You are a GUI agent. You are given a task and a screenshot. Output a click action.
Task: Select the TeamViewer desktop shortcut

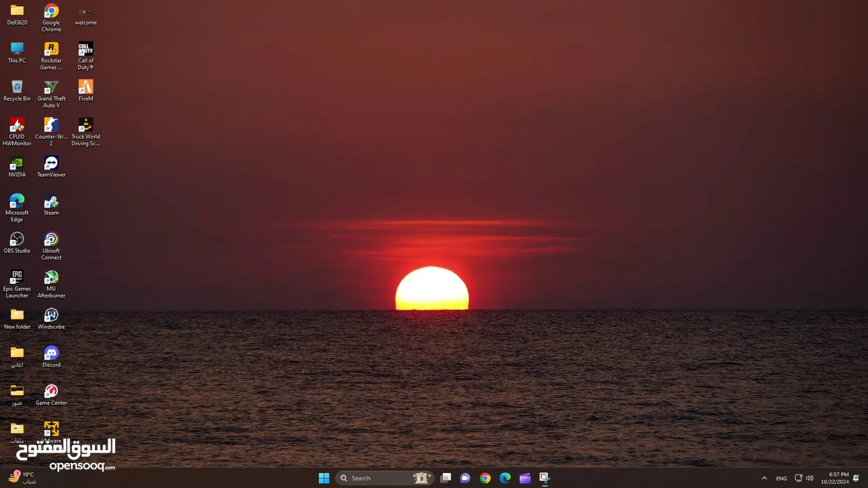point(51,167)
